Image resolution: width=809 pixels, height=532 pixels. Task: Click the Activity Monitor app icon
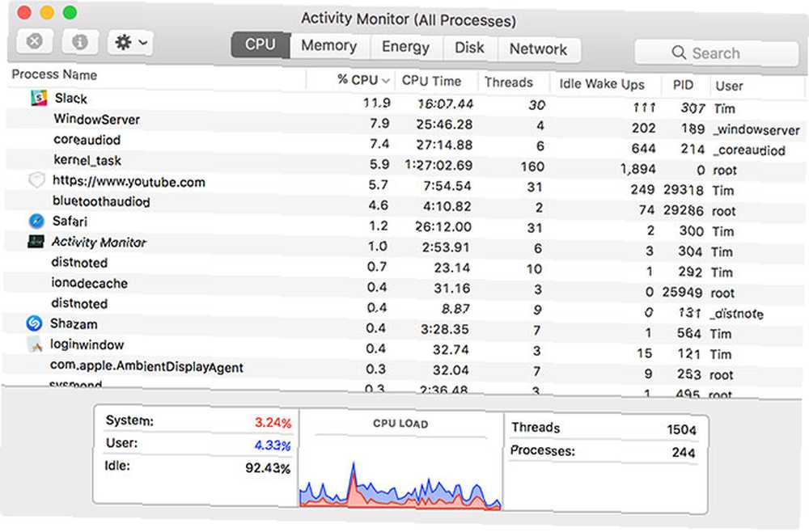click(36, 241)
